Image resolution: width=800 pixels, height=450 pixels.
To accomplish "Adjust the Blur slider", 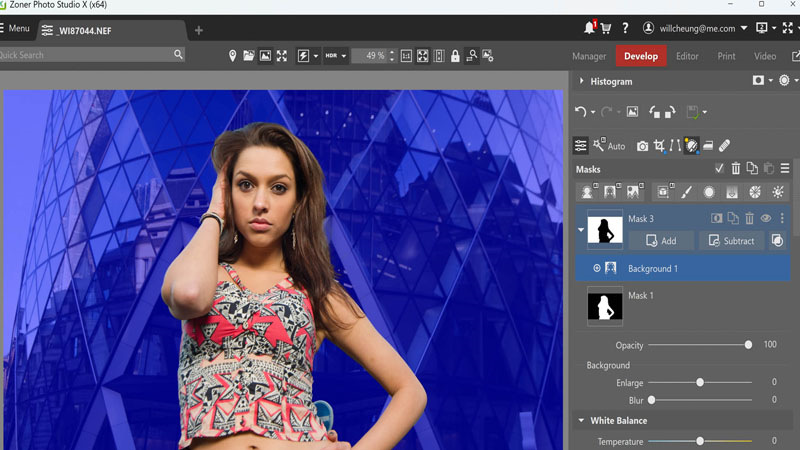I will tap(699, 400).
